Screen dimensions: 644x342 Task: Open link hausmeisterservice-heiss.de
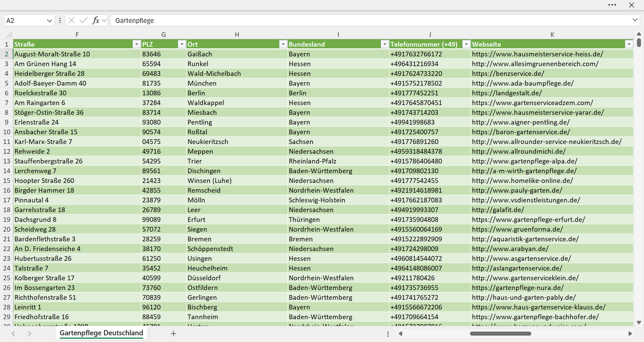(x=537, y=54)
